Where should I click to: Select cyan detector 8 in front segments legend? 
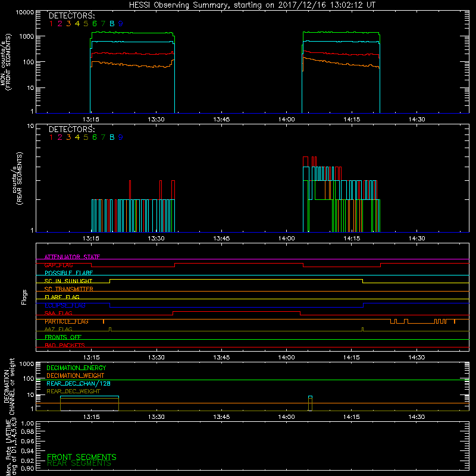tap(112, 24)
